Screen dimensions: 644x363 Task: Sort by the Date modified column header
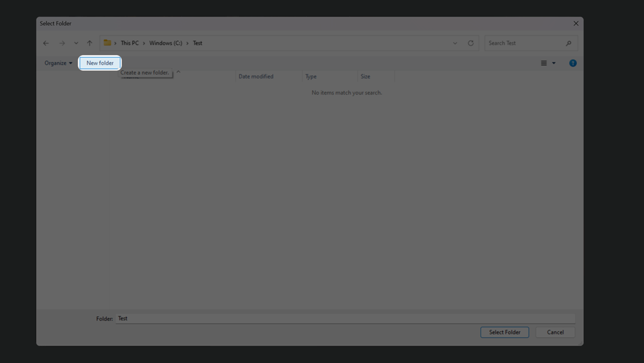[256, 77]
